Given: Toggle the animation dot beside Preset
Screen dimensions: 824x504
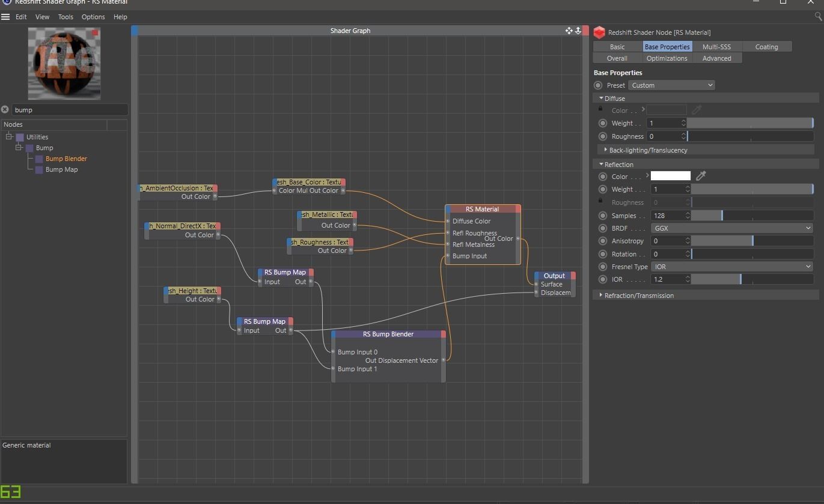Looking at the screenshot, I should click(598, 85).
